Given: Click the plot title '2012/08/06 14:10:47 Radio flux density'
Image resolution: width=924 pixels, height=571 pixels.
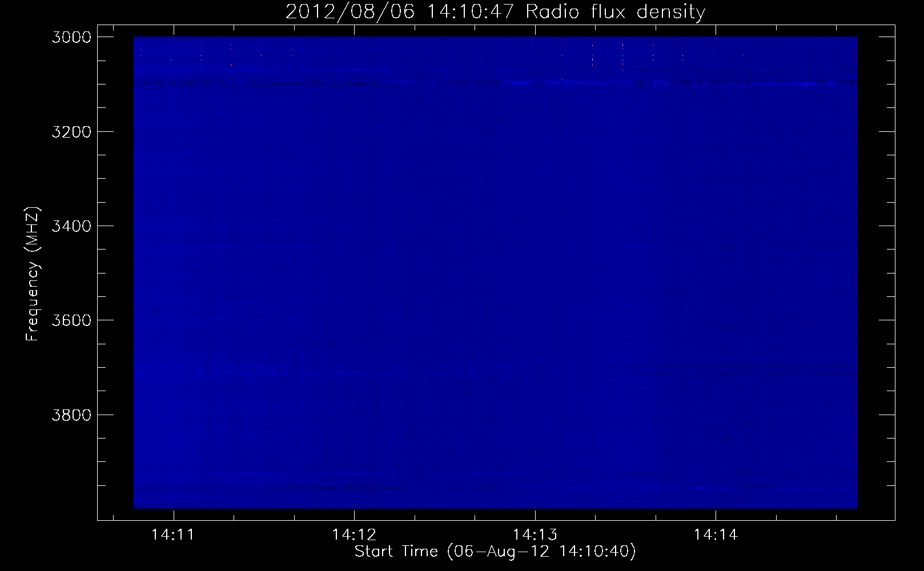Looking at the screenshot, I should coord(495,11).
